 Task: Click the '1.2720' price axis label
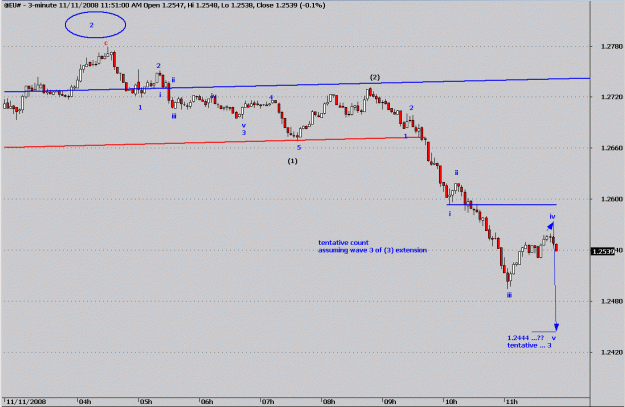[611, 97]
